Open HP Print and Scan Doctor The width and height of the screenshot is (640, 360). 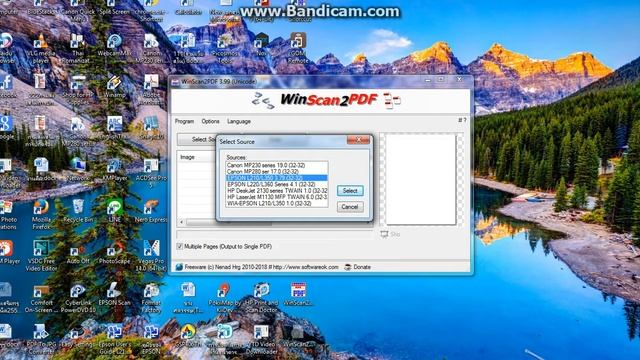(x=261, y=298)
